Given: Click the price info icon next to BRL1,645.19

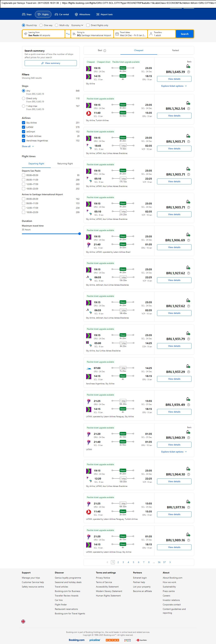Looking at the screenshot, I should (189, 72).
